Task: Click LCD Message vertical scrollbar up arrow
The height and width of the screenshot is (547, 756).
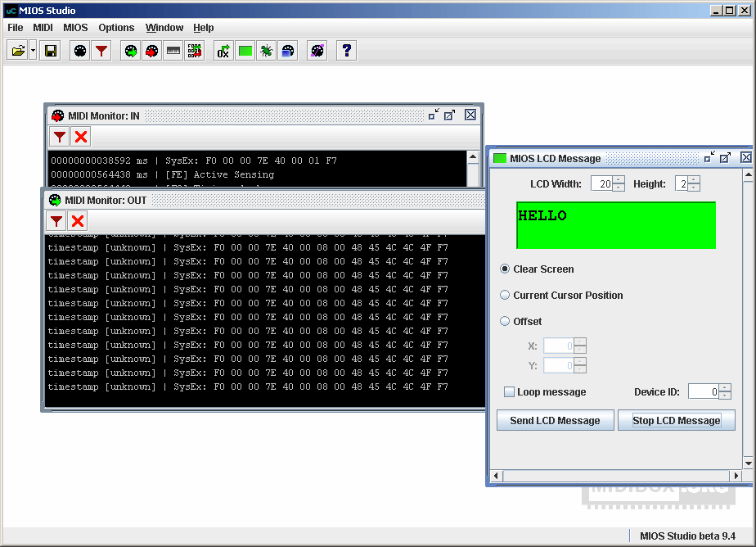Action: tap(749, 174)
